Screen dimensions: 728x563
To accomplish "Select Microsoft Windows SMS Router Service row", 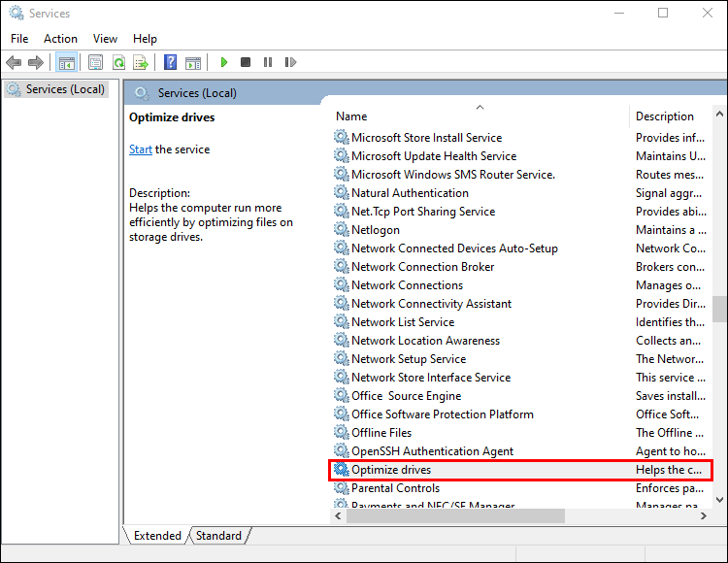I will [521, 175].
